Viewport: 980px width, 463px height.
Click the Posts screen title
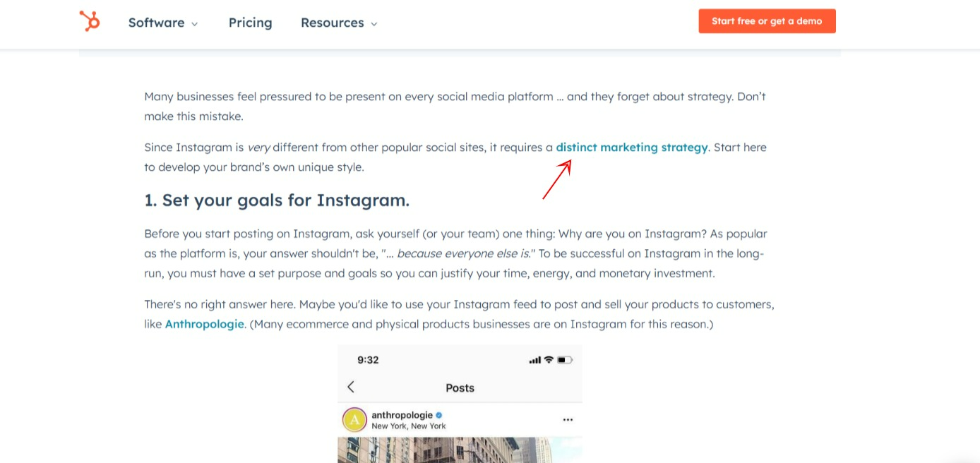tap(460, 387)
